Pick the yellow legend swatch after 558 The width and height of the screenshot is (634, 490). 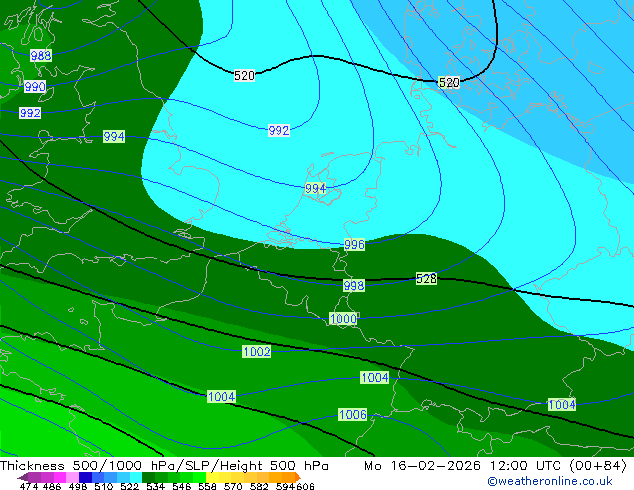pos(212,477)
